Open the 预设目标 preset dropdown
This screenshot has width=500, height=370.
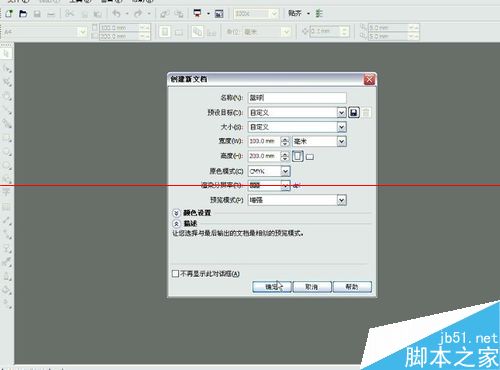[341, 113]
